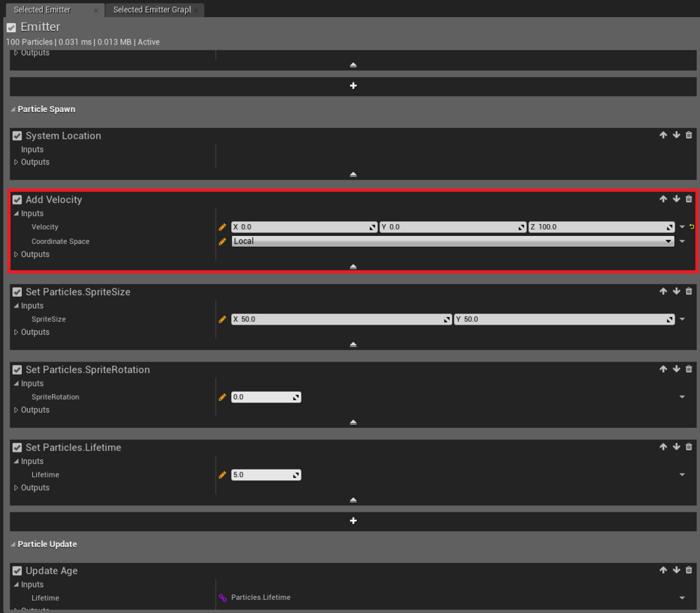Viewport: 700px width, 613px height.
Task: Toggle the Update Age module checkbox
Action: (17, 571)
